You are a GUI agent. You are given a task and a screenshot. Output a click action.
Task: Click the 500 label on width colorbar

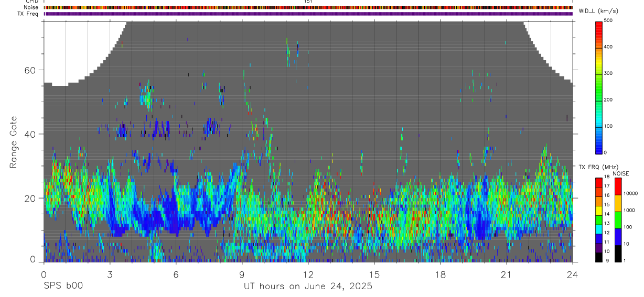click(x=608, y=20)
